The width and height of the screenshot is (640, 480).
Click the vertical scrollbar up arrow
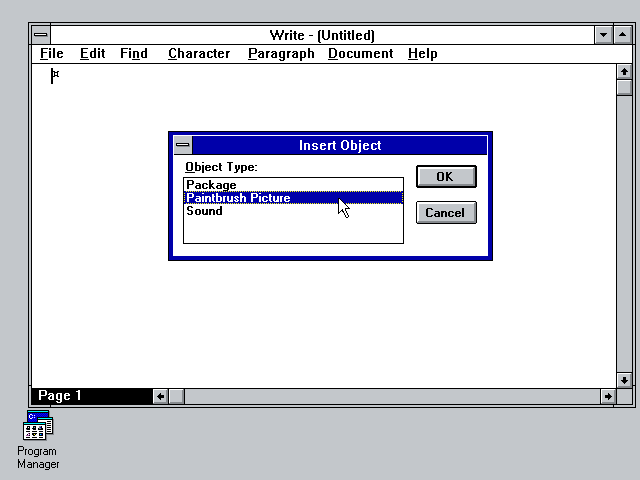(625, 72)
